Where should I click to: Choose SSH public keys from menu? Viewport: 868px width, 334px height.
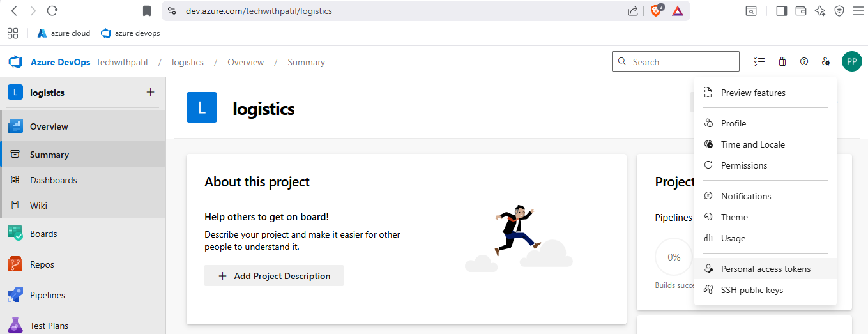[x=752, y=290]
